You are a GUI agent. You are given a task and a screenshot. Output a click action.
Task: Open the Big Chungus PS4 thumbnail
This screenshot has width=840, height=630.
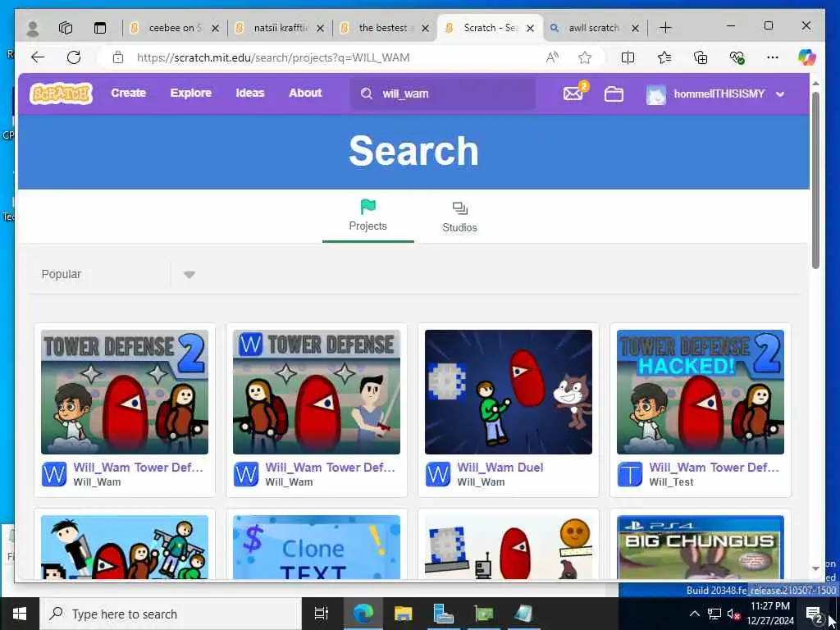point(701,547)
